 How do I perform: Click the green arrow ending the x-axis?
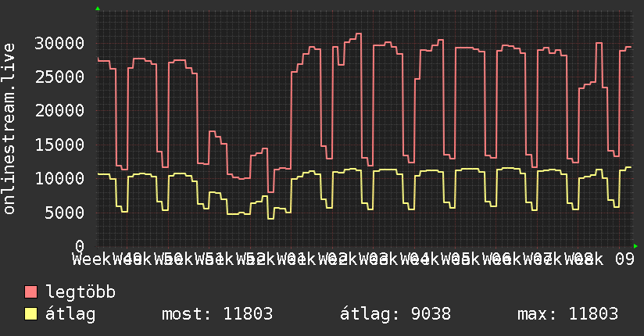point(635,246)
